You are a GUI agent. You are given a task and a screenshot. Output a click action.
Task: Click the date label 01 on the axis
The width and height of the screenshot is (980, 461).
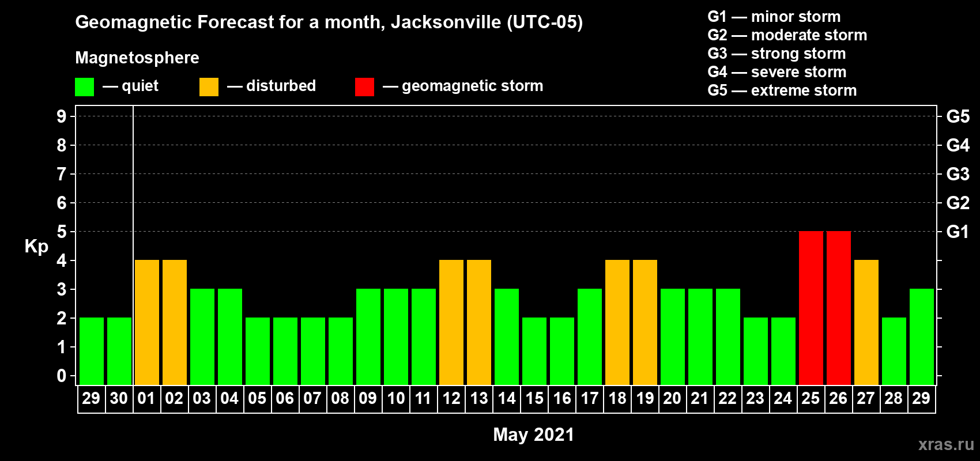[x=146, y=399]
